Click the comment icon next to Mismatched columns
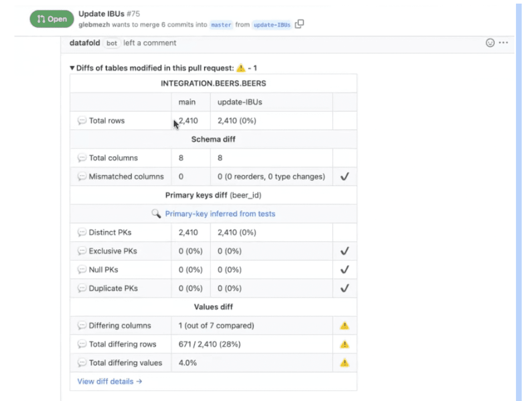The height and width of the screenshot is (401, 532). coord(82,176)
